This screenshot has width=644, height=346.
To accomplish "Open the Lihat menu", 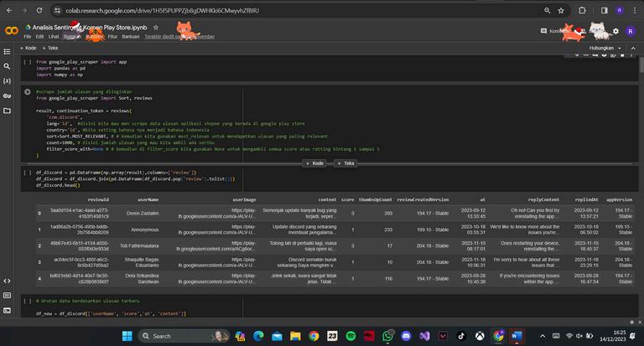I will pyautogui.click(x=54, y=37).
